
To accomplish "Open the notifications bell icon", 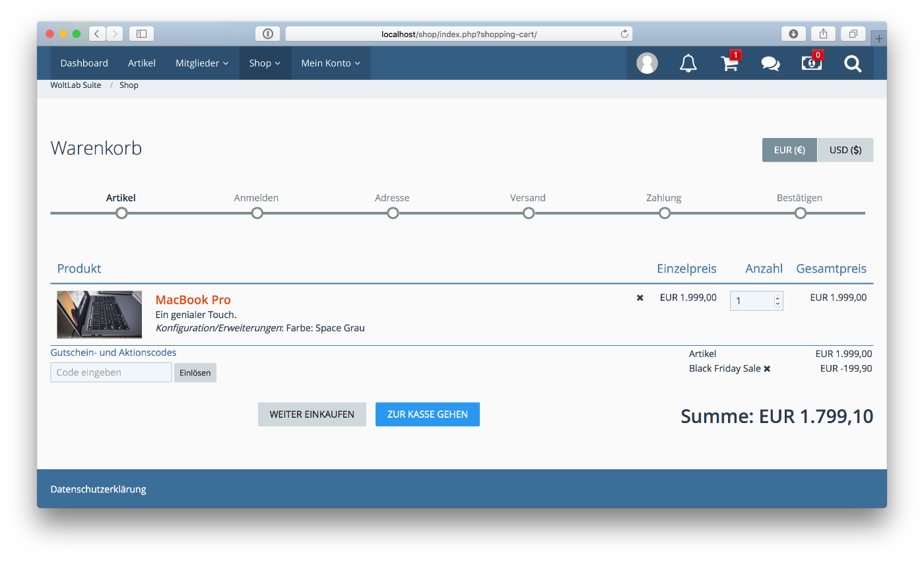I will click(x=688, y=63).
